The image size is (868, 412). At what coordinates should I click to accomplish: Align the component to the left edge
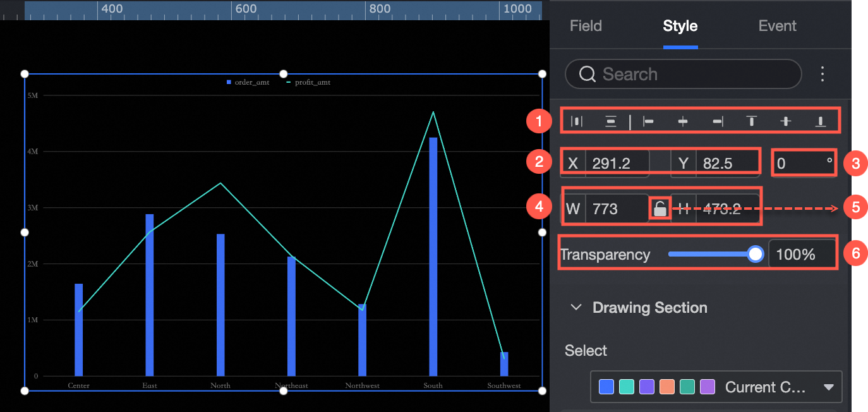648,121
